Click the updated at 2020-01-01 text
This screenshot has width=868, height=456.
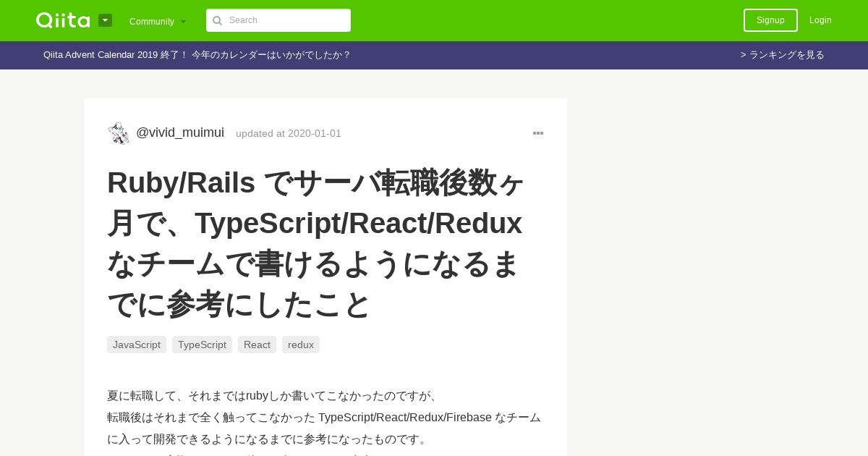tap(289, 133)
